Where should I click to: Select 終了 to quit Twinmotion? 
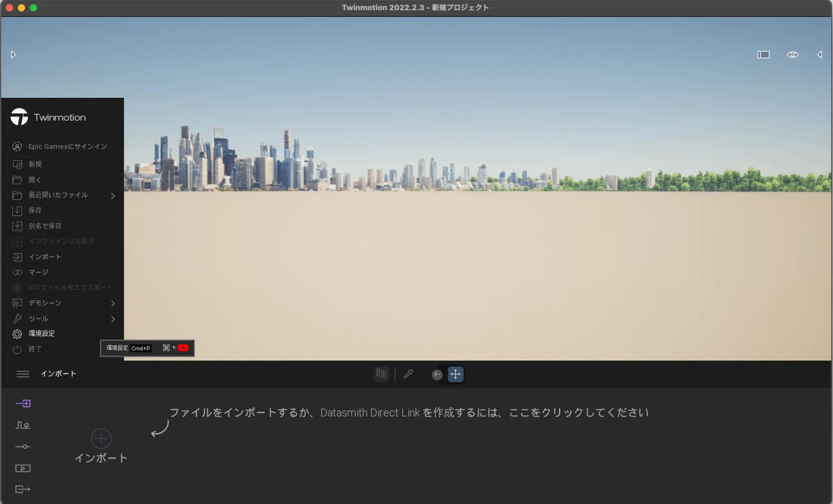coord(35,349)
